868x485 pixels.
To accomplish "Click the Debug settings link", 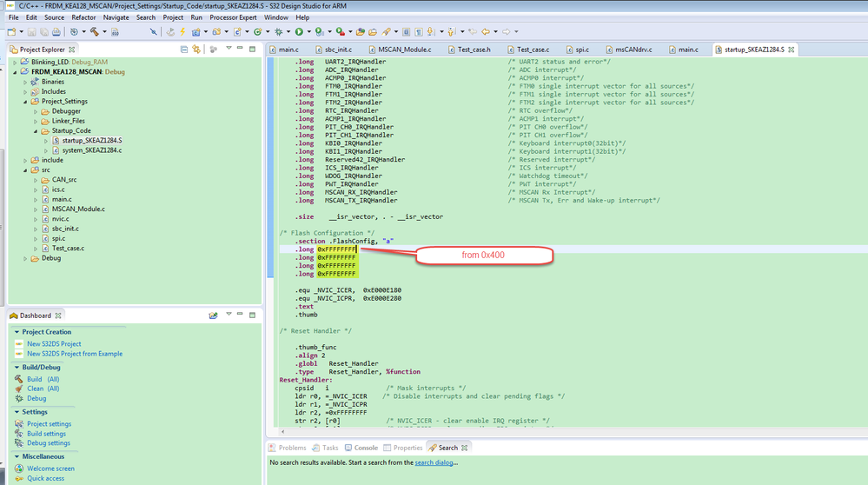I will pos(49,443).
